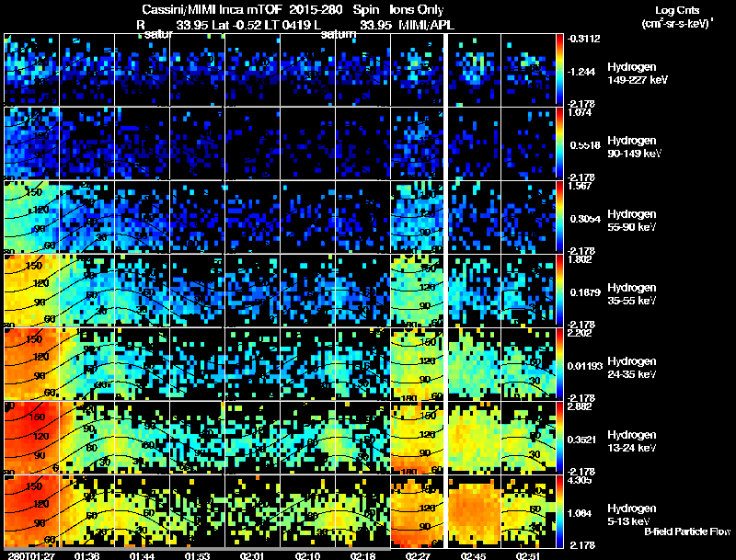Screen dimensions: 736x560
Task: Open the 24-35 keV panel at 02:45
Action: click(475, 364)
